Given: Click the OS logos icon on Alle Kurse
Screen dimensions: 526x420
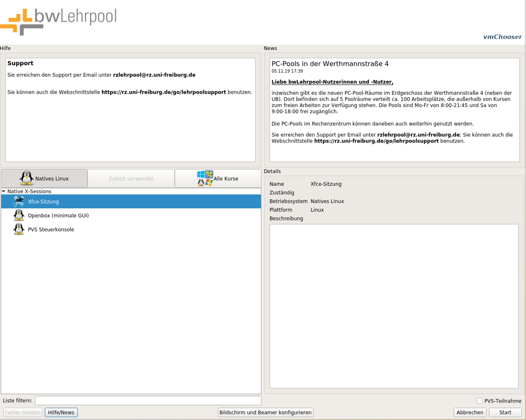Looking at the screenshot, I should [205, 178].
